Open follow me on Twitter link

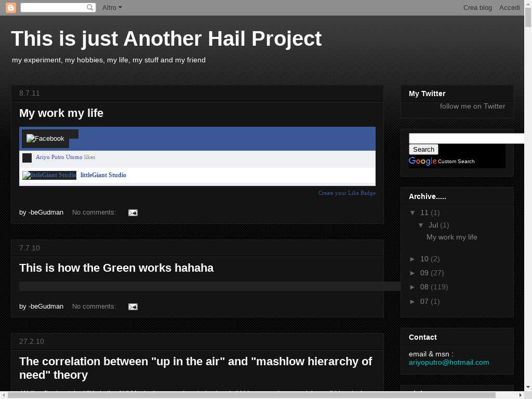point(472,106)
